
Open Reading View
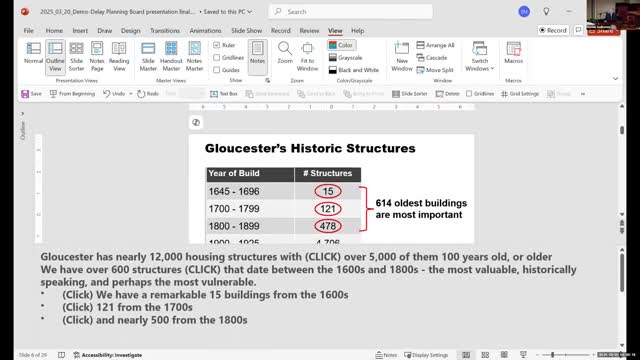(x=119, y=56)
